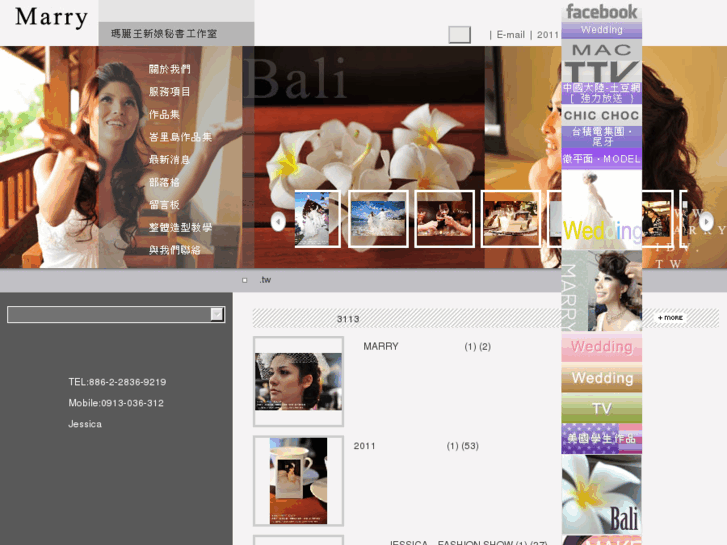This screenshot has height=545, width=727.
Task: Open the facebook banner in sidebar
Action: [x=602, y=12]
